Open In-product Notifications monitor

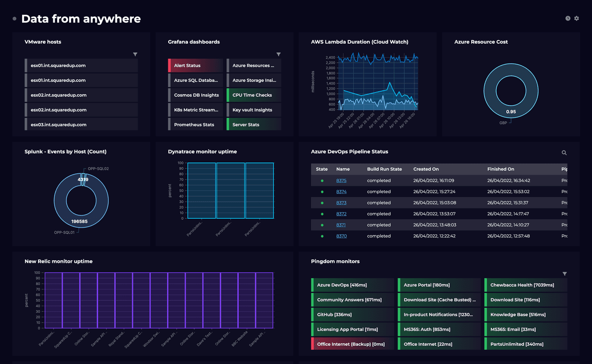439,314
